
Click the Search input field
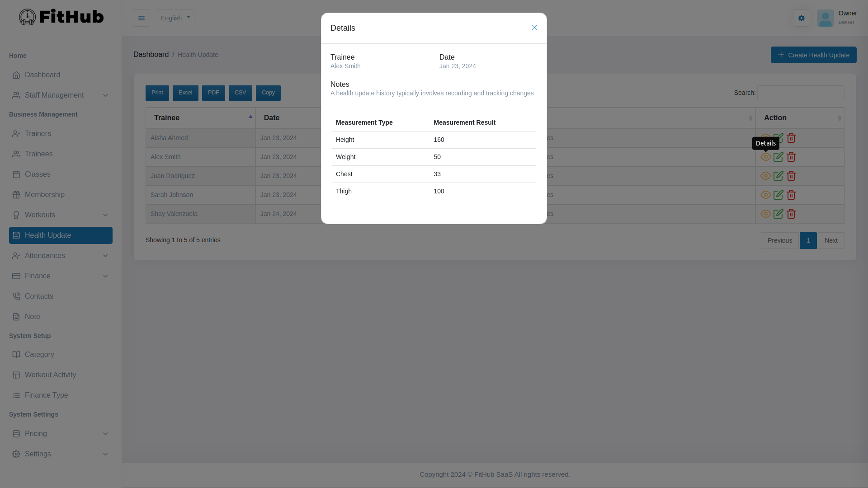tap(800, 93)
